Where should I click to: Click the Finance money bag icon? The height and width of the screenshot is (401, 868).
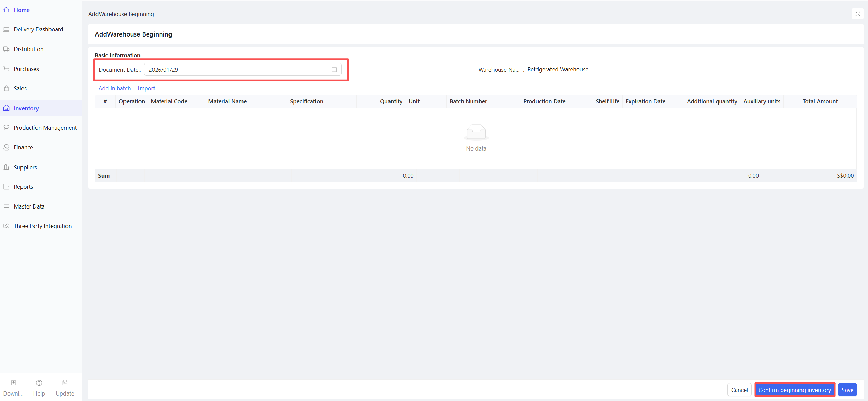pos(6,147)
